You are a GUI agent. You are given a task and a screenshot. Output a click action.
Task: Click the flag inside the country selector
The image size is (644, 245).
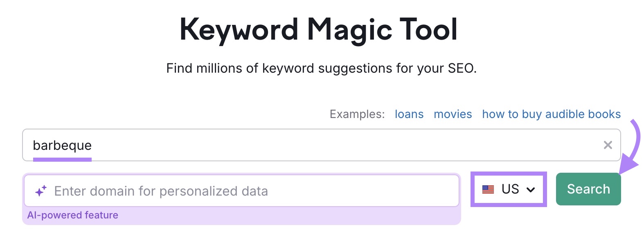click(x=489, y=189)
